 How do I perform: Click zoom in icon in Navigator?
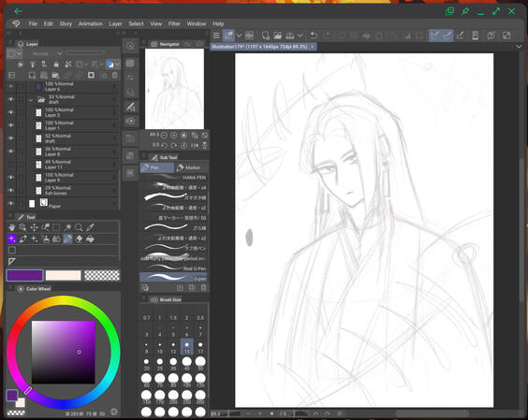(x=174, y=136)
